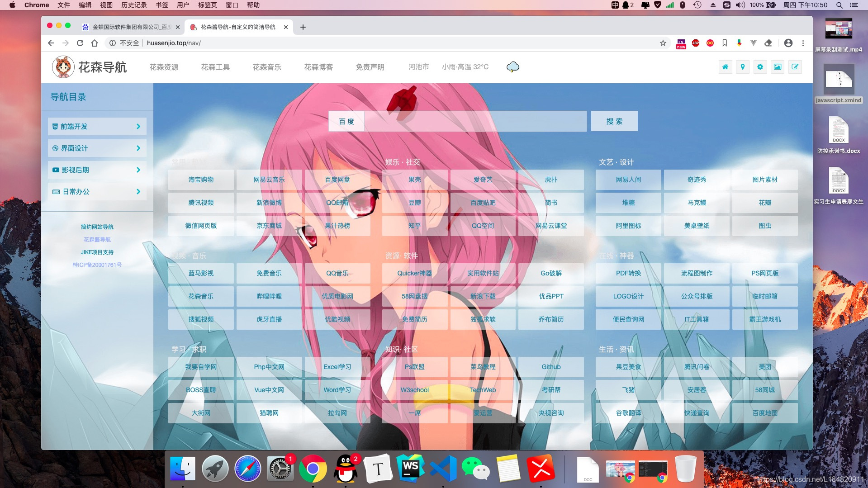Open macOS Spotlight search icon
Viewport: 868px width, 488px height.
(x=839, y=5)
